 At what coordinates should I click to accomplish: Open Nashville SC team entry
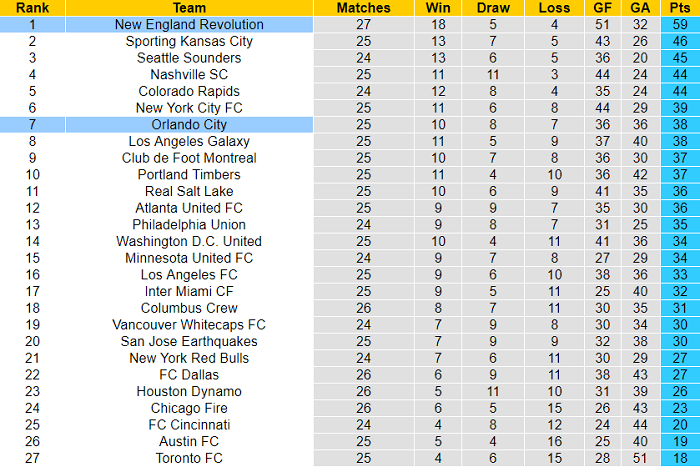[189, 75]
